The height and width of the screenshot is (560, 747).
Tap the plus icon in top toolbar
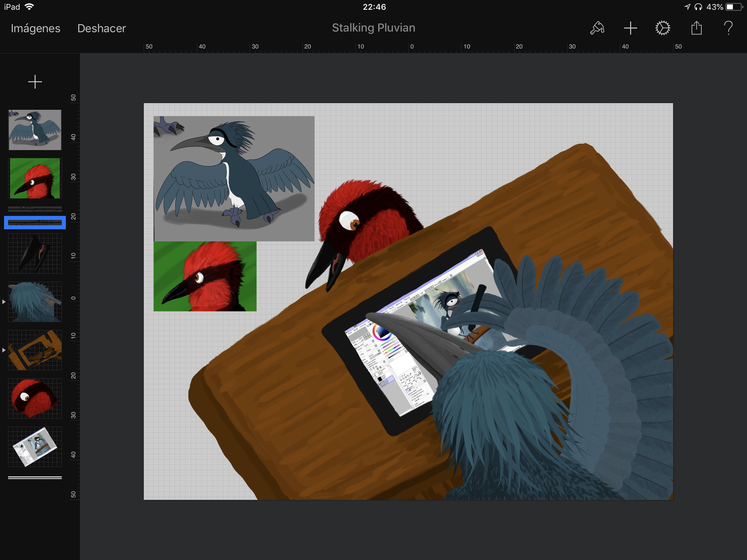click(x=630, y=28)
